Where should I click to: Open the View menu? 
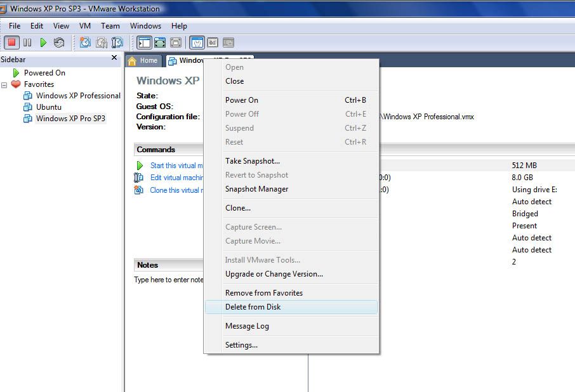(x=61, y=26)
